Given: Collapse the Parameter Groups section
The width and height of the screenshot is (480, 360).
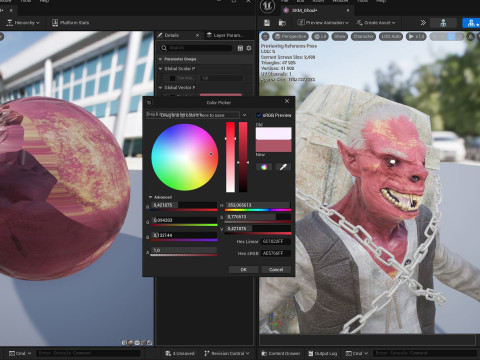Looking at the screenshot, I should [x=160, y=59].
